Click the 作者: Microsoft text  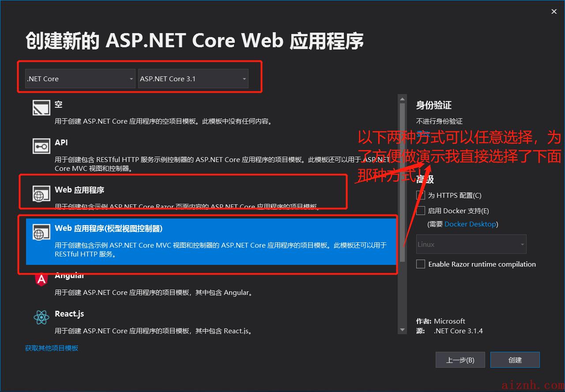441,321
